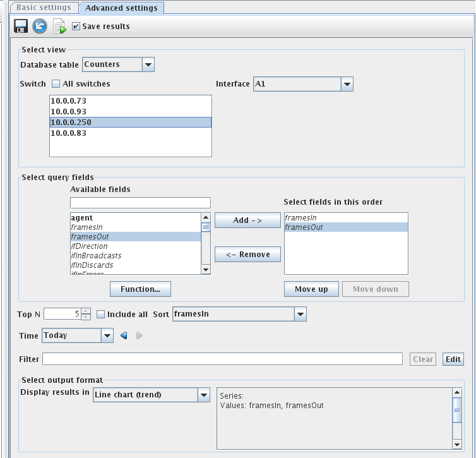Image resolution: width=476 pixels, height=458 pixels.
Task: Click the blue revert arrow icon
Action: (40, 27)
